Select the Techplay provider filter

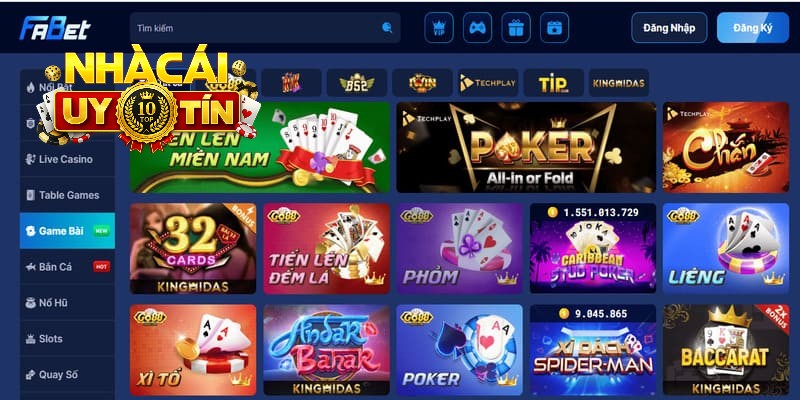488,83
